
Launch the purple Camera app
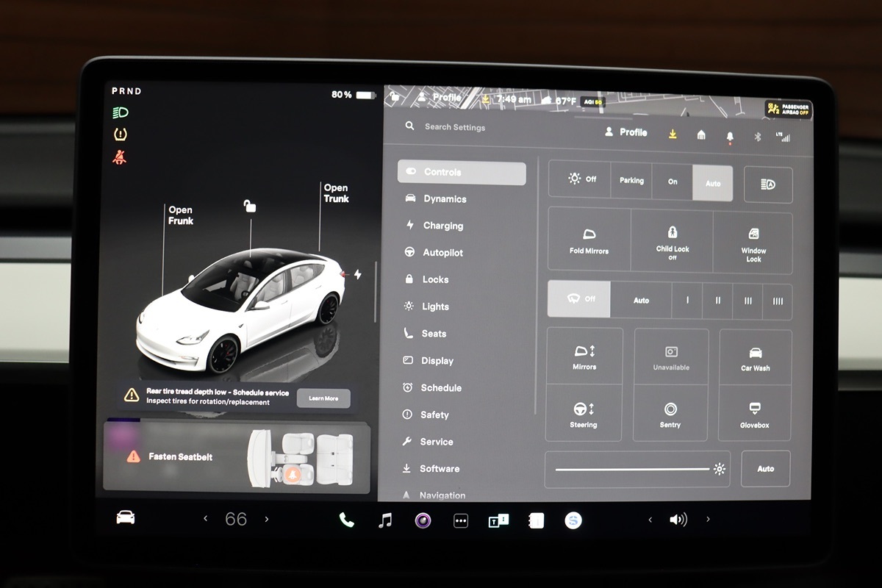pos(423,520)
